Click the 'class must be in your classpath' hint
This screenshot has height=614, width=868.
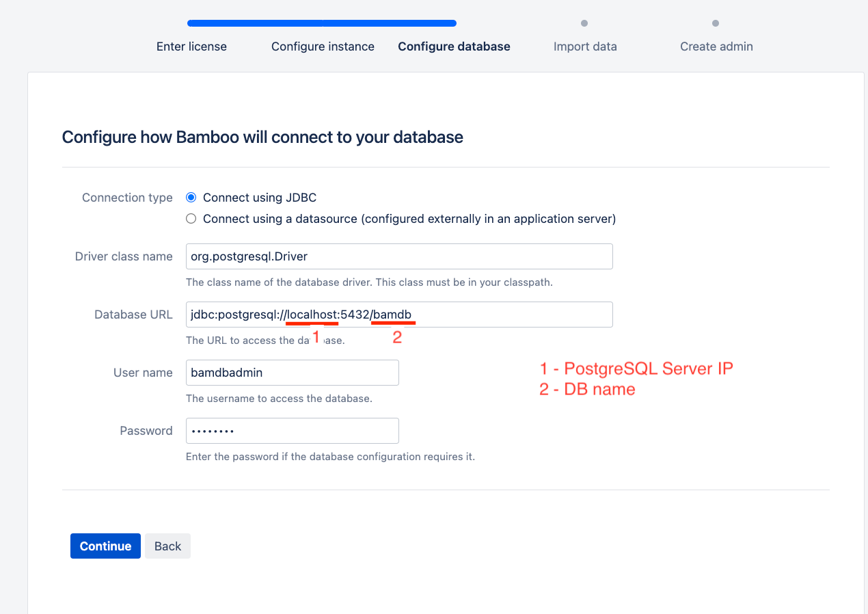(x=369, y=282)
